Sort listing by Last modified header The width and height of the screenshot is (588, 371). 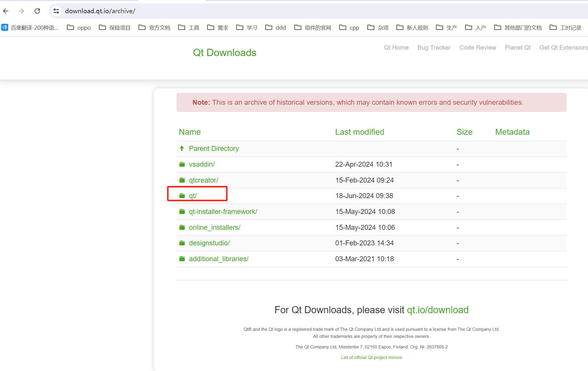[360, 132]
